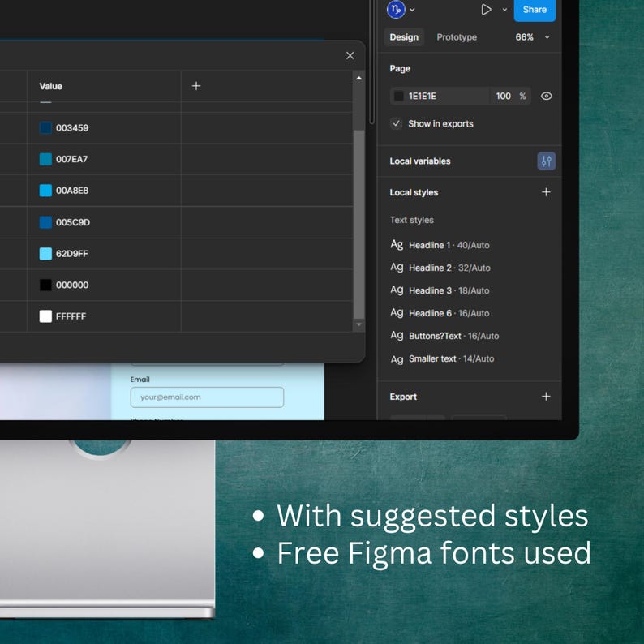
Task: Click the 00A8E8 hex value text
Action: coord(72,191)
